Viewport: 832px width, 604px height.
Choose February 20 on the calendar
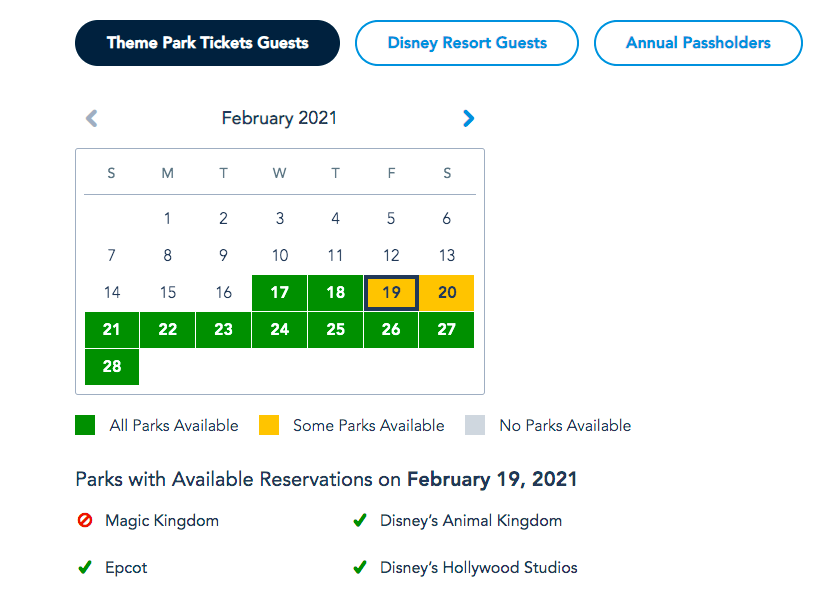(447, 293)
